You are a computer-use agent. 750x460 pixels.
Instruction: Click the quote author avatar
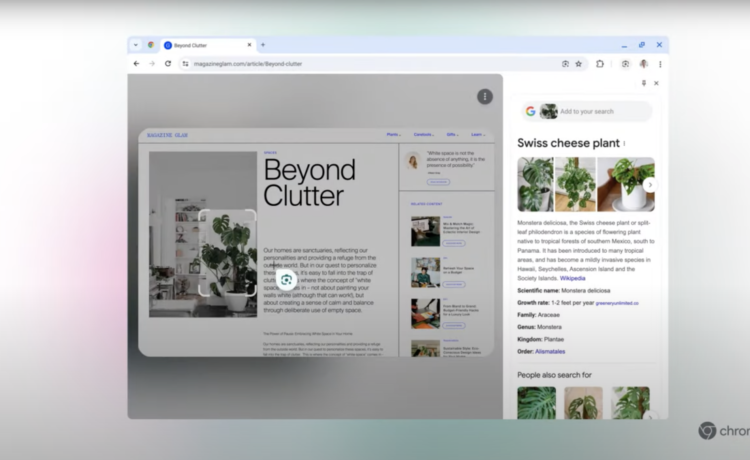click(413, 161)
